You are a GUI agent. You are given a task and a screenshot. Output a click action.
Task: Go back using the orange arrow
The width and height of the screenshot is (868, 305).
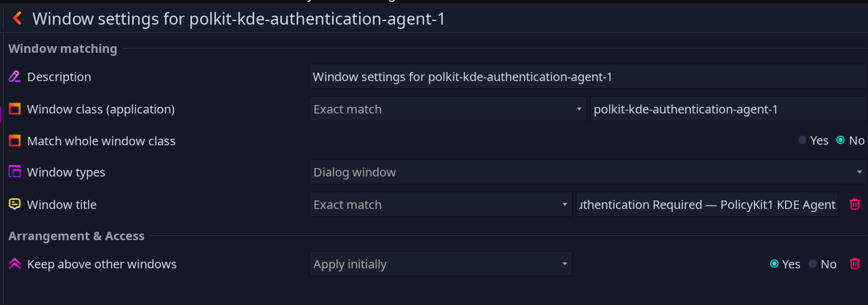pos(17,19)
